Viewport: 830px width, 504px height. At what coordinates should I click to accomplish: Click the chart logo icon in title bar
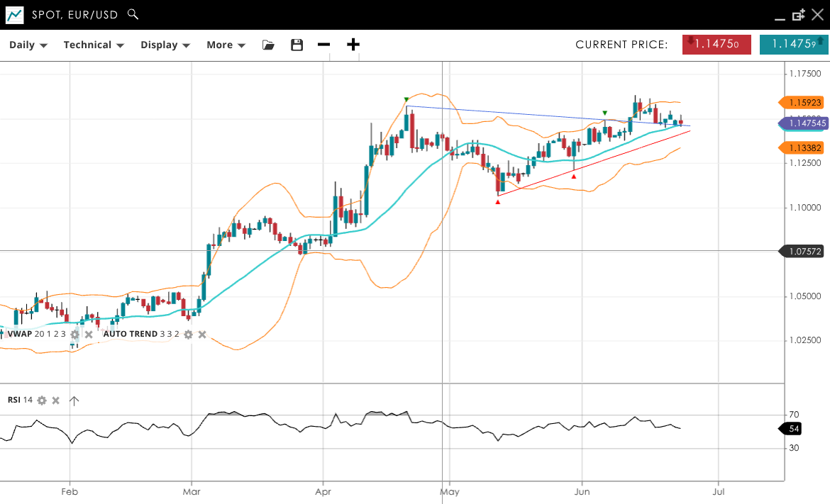(x=14, y=14)
